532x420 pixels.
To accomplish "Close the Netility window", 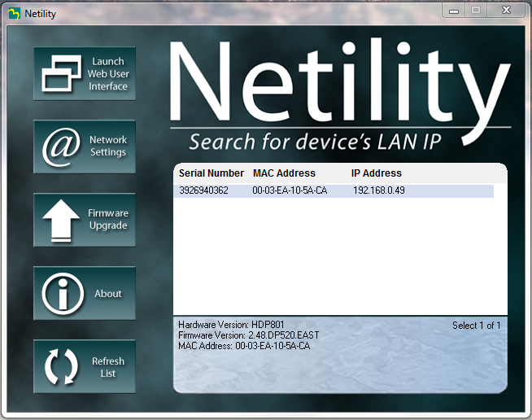I will pos(506,11).
